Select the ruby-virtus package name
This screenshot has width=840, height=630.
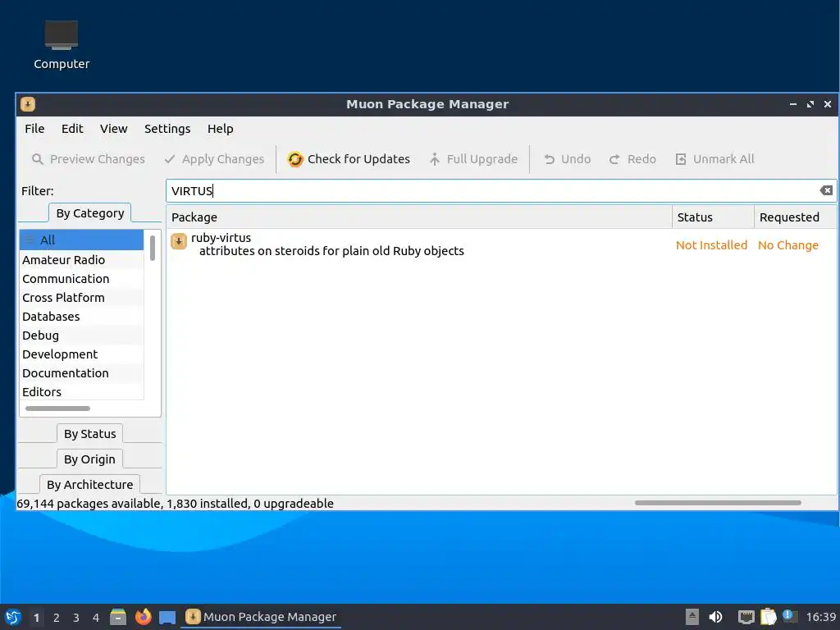point(221,237)
